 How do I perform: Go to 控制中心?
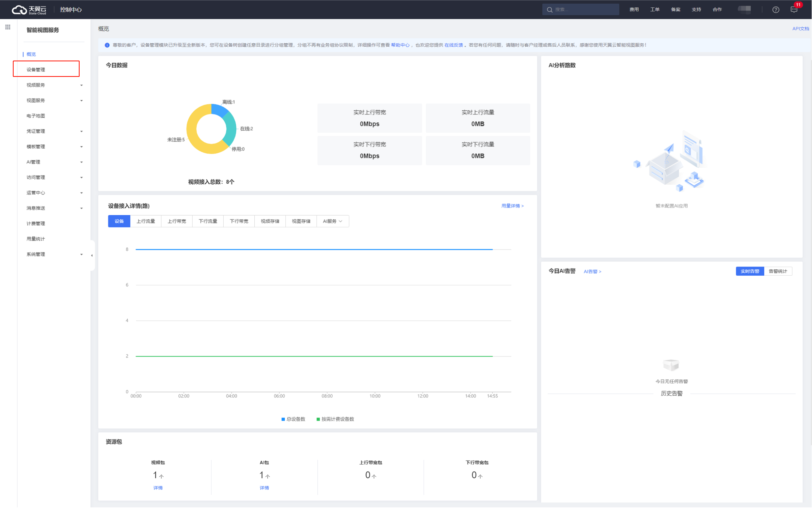point(71,10)
